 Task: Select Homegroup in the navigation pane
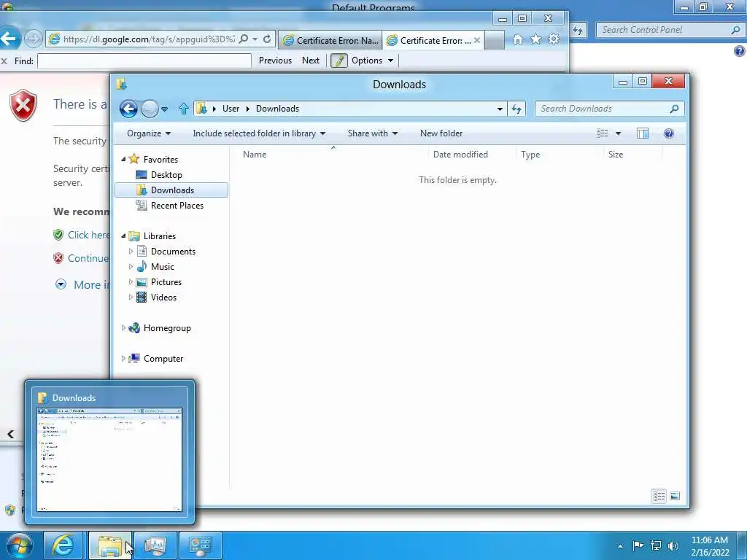click(167, 327)
